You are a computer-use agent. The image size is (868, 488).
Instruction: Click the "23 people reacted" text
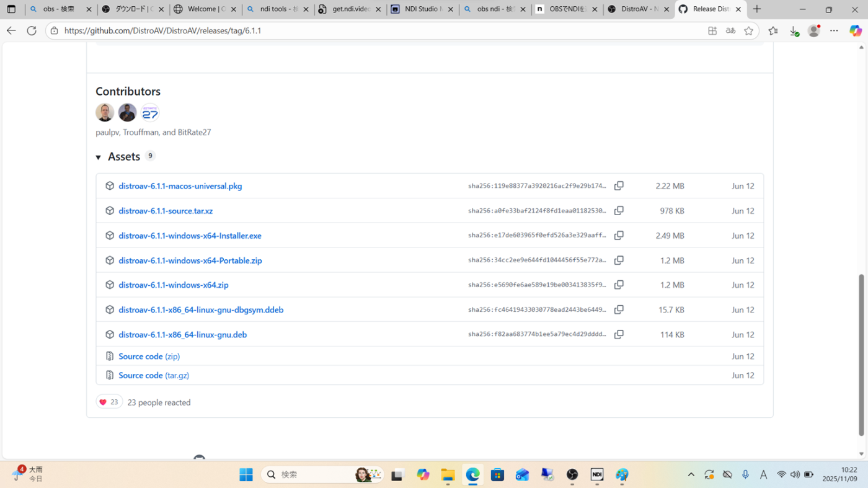click(159, 402)
